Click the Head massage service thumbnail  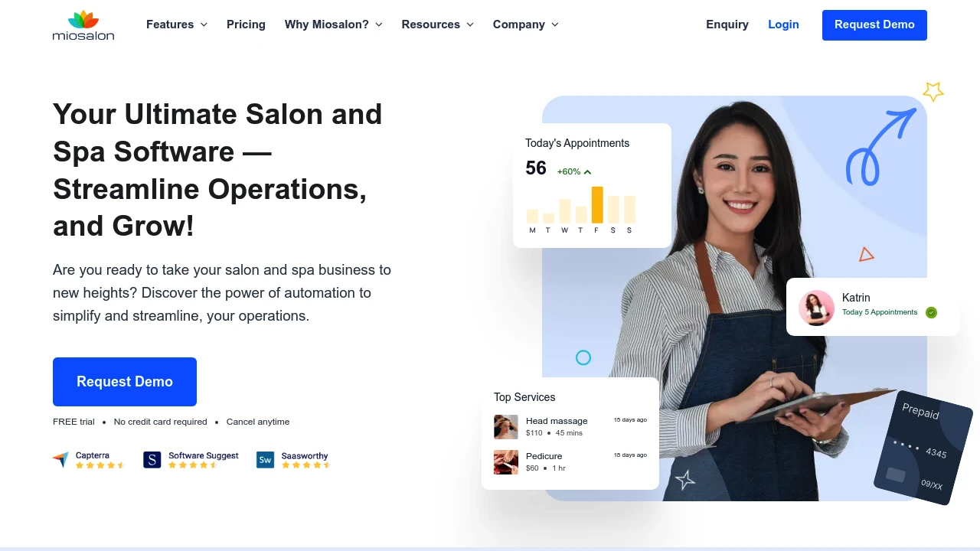[x=505, y=426]
